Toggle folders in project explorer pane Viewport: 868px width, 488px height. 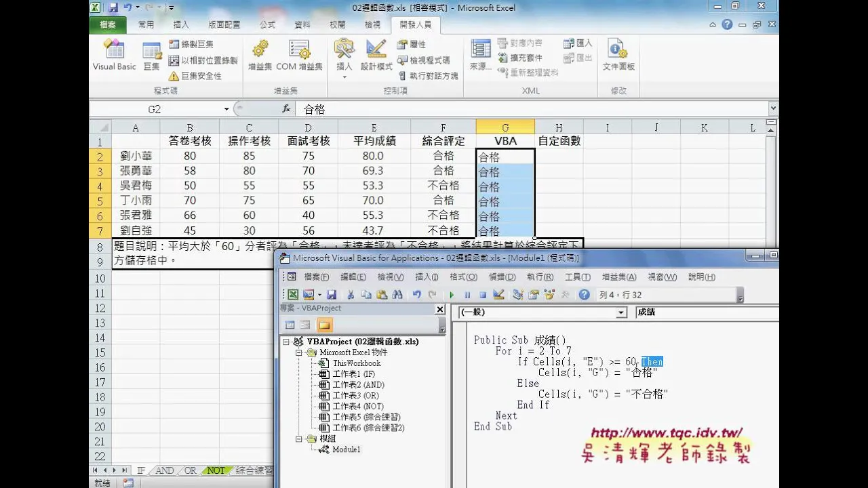coord(324,325)
